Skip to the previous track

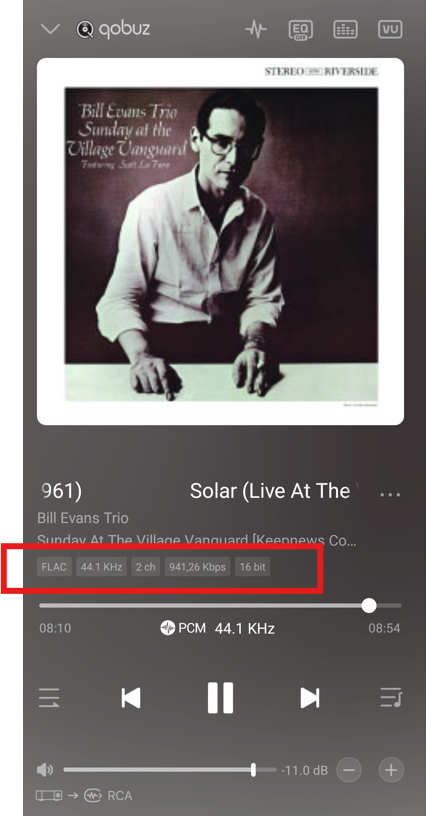pyautogui.click(x=131, y=698)
